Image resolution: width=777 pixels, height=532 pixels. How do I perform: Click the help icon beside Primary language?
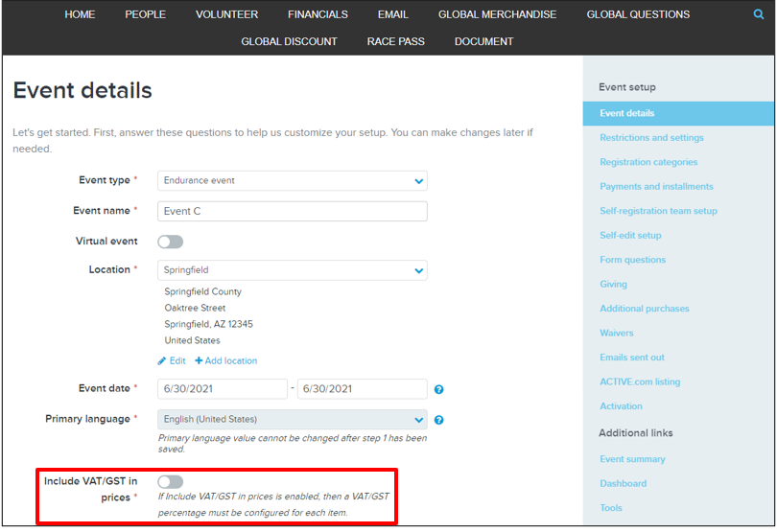tap(438, 420)
